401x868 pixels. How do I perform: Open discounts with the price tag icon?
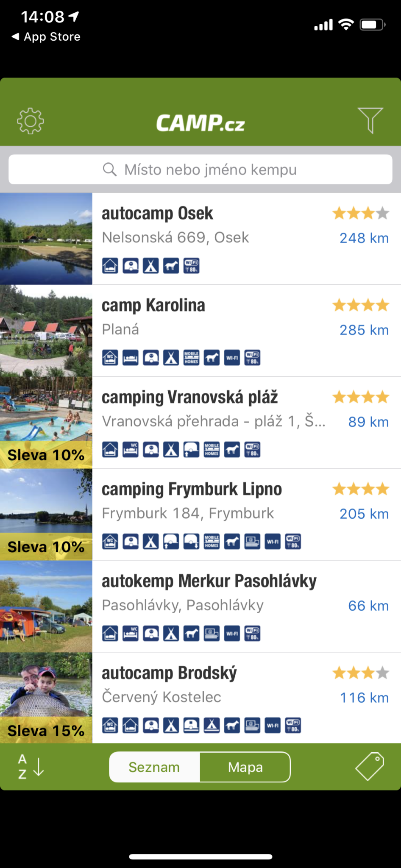369,766
